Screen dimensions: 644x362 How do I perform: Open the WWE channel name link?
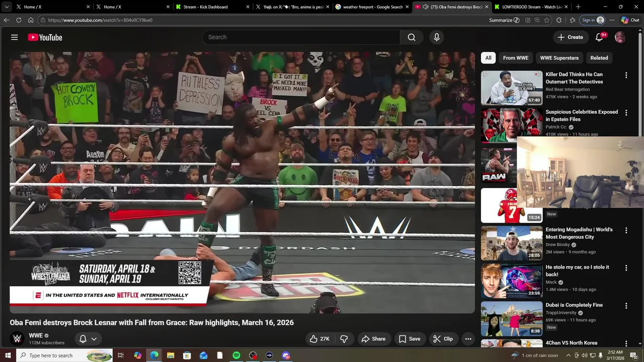click(36, 335)
